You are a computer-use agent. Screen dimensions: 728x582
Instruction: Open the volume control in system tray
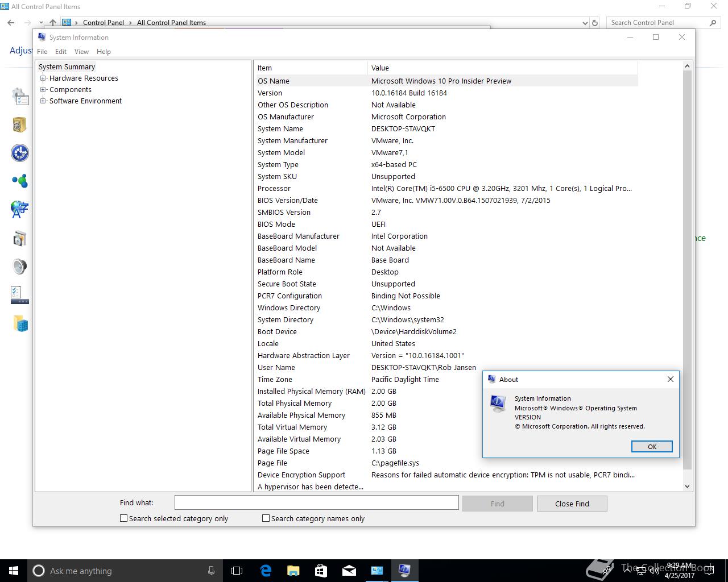[x=654, y=571]
